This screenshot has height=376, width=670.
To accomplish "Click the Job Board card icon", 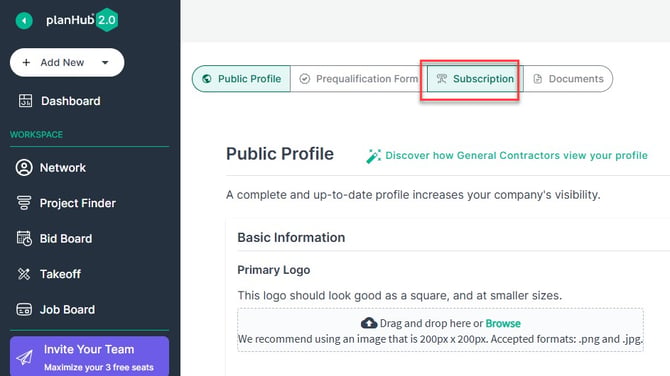I will click(x=24, y=309).
